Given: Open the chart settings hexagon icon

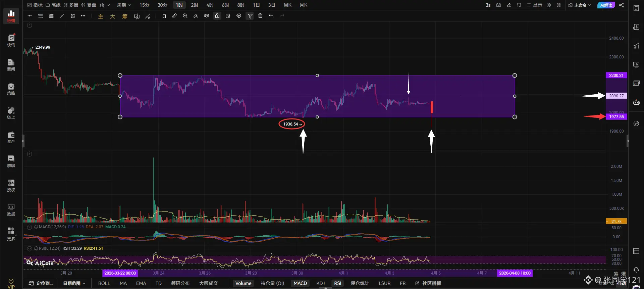Looking at the screenshot, I should point(549,5).
